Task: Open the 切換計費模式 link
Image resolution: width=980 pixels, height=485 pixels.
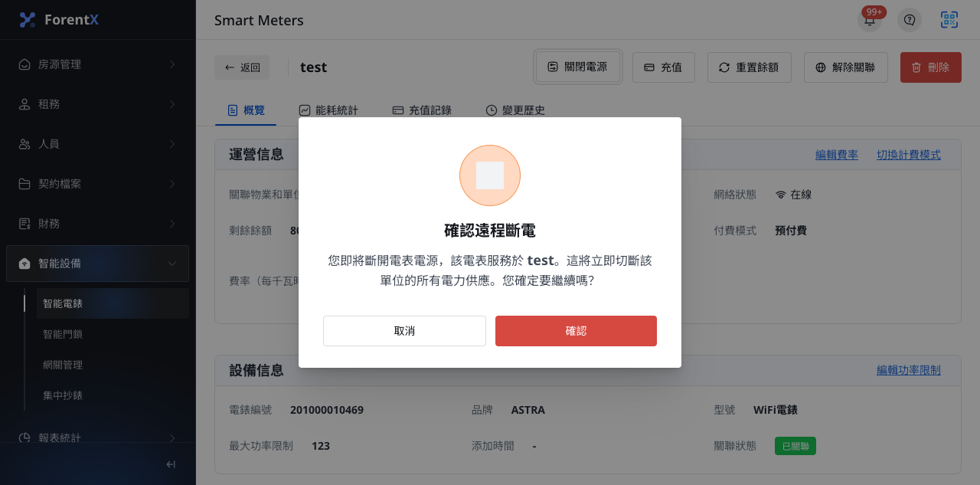Action: click(x=909, y=155)
